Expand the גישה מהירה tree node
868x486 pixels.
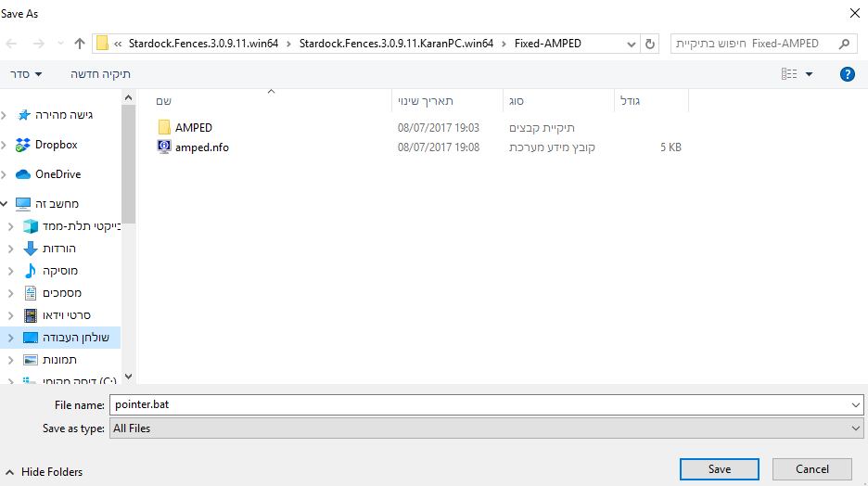pyautogui.click(x=4, y=115)
